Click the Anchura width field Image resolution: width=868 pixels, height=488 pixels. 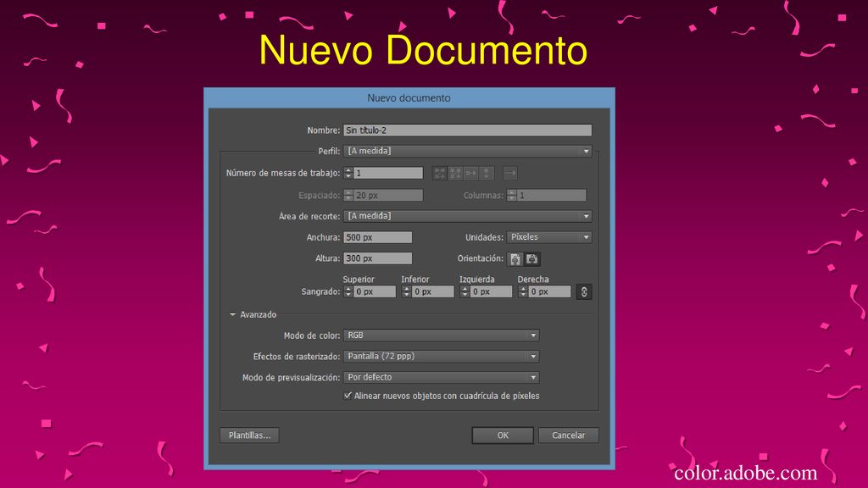click(377, 237)
